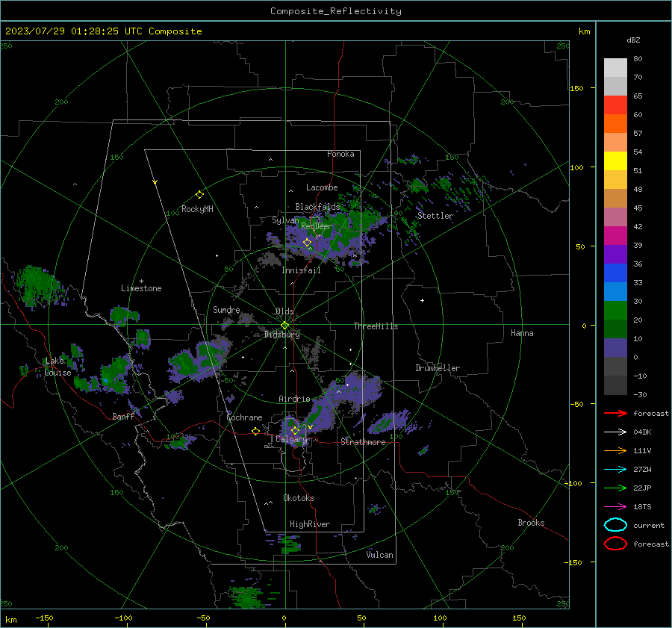The image size is (672, 628).
Task: Click the cyan current ellipse in legend
Action: tap(615, 525)
